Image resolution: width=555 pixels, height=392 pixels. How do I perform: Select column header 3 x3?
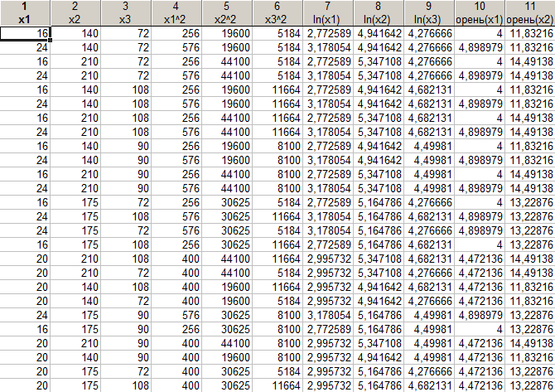126,12
